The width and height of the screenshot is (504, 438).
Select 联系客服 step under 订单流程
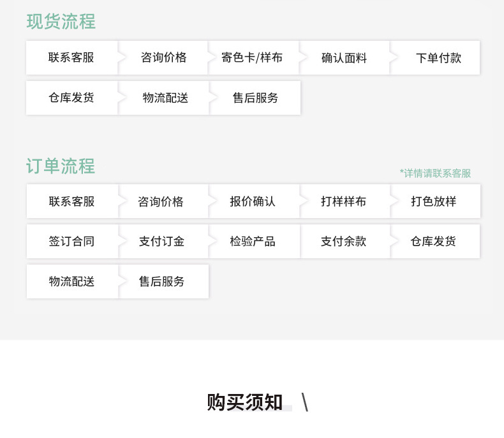tap(72, 201)
